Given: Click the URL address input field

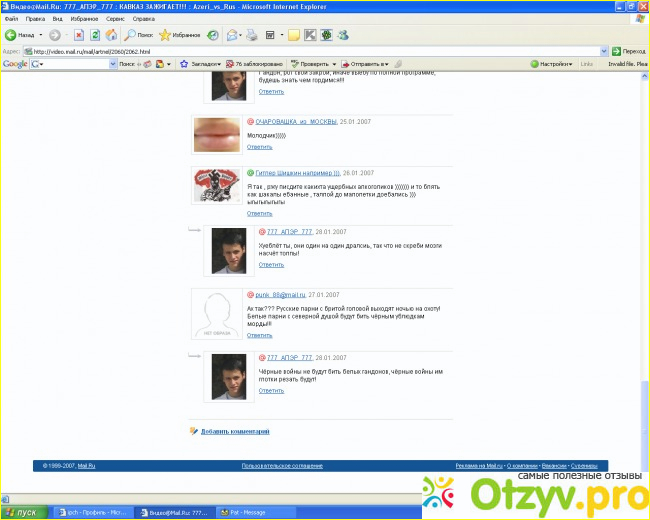Looking at the screenshot, I should 300,51.
